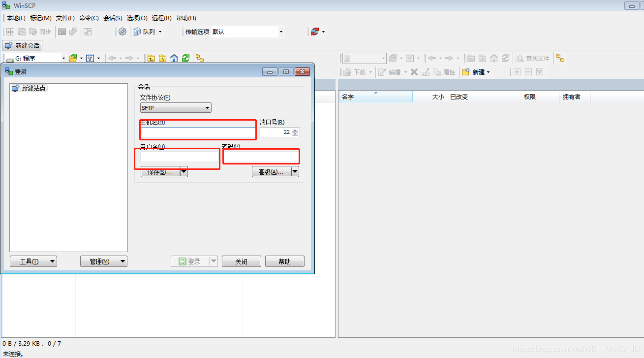Click the remote home directory icon
The image size is (644, 358).
point(494,58)
